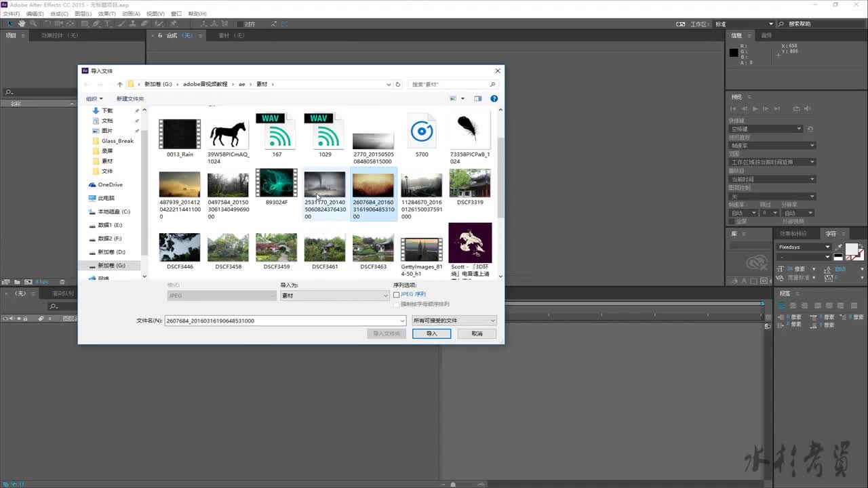Open the dialog help question-mark icon
Screen dimensions: 868x488
494,98
